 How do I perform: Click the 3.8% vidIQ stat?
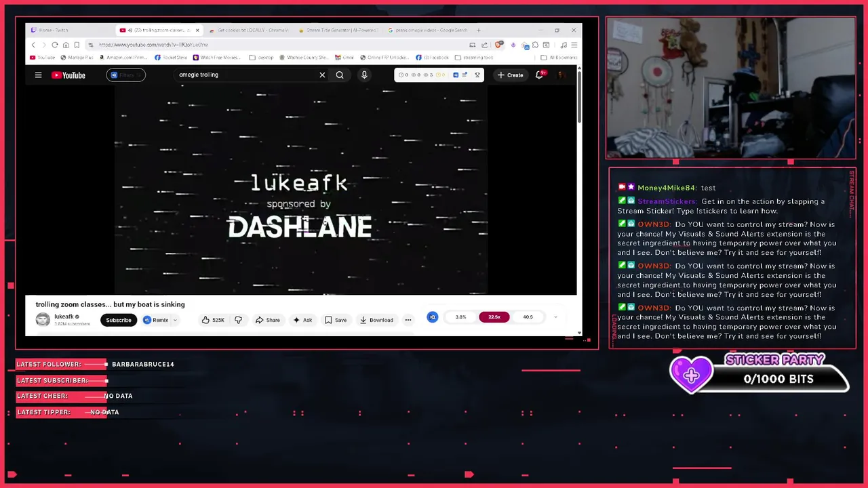click(x=460, y=317)
